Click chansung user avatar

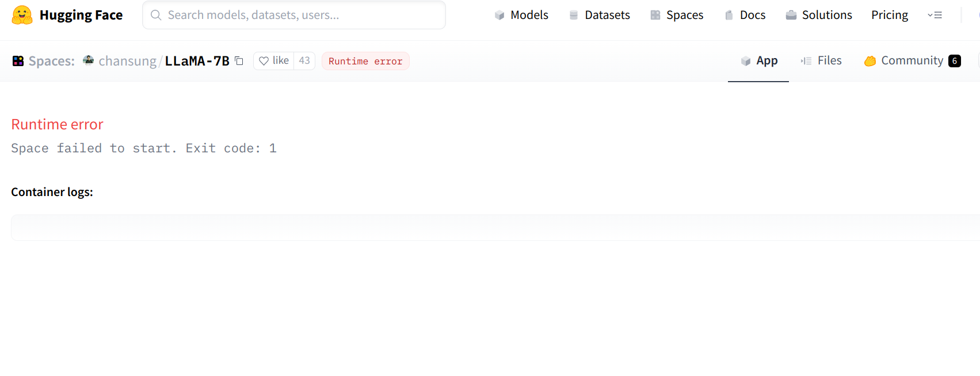pyautogui.click(x=89, y=60)
